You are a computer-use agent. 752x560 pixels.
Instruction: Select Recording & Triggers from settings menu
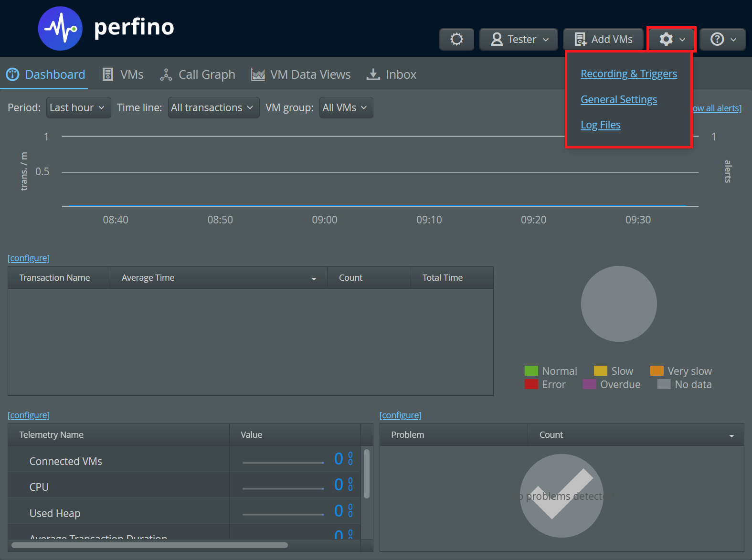[628, 74]
